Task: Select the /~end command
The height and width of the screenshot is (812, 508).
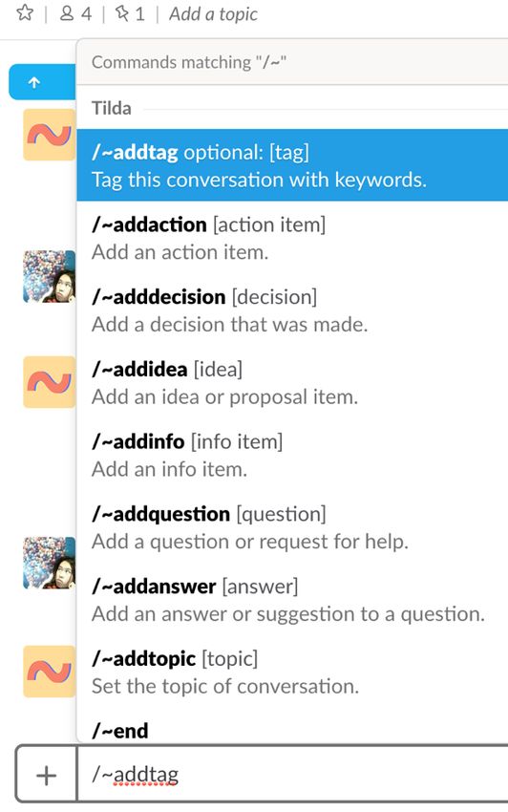Action: click(x=292, y=727)
